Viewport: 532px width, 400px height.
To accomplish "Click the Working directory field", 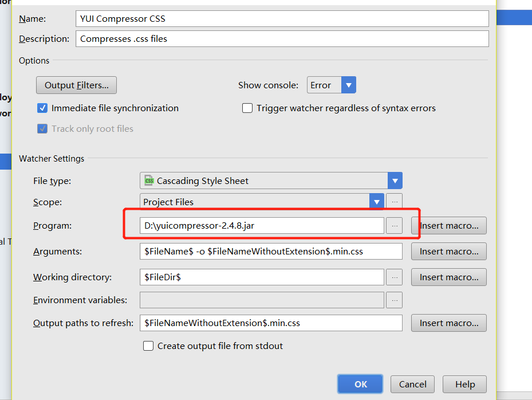I will [262, 277].
